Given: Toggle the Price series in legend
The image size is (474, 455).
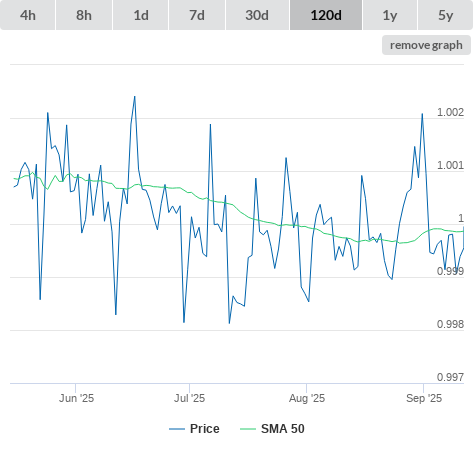Looking at the screenshot, I should 204,429.
